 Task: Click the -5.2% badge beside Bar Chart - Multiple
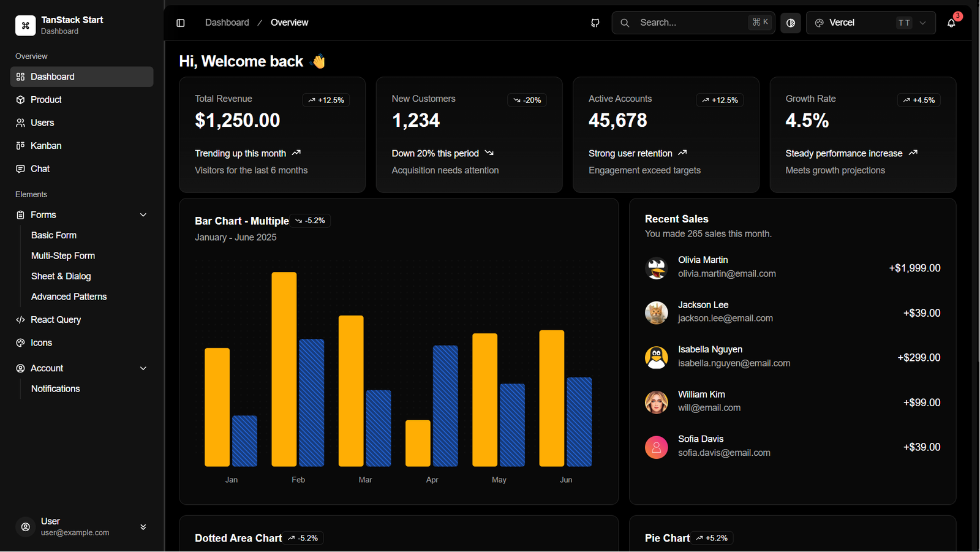coord(311,221)
